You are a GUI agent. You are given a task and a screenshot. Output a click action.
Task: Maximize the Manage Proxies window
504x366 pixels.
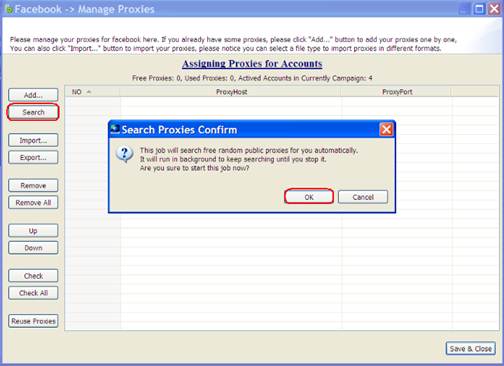pyautogui.click(x=479, y=9)
